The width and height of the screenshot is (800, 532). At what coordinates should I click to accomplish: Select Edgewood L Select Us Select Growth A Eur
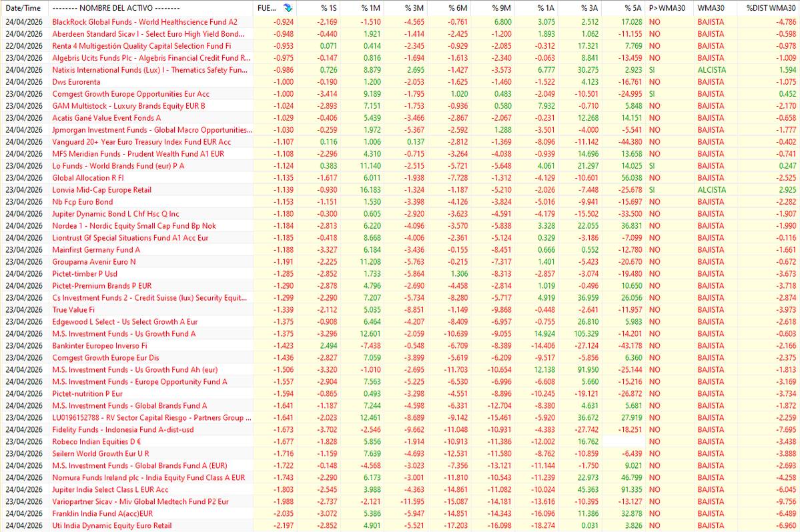(125, 321)
